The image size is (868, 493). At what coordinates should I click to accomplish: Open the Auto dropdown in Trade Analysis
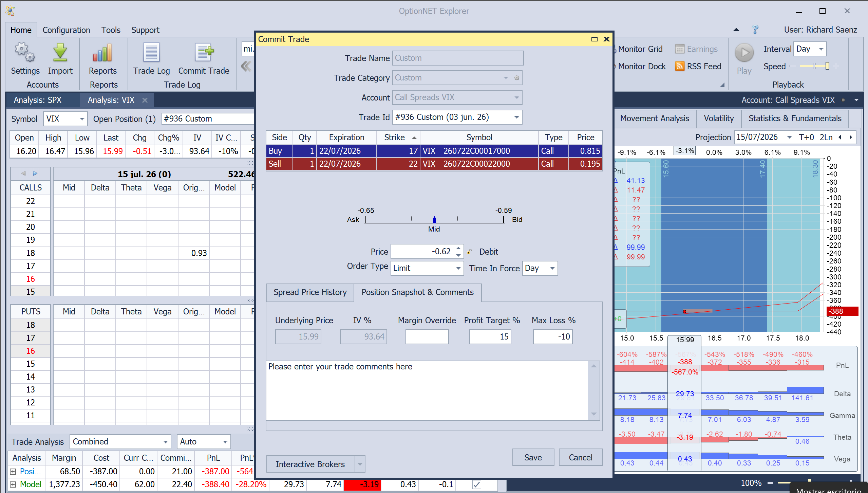225,442
